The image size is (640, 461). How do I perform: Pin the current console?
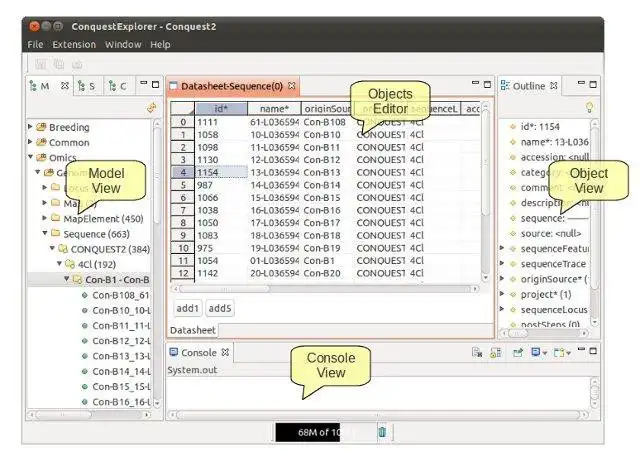[x=518, y=352]
